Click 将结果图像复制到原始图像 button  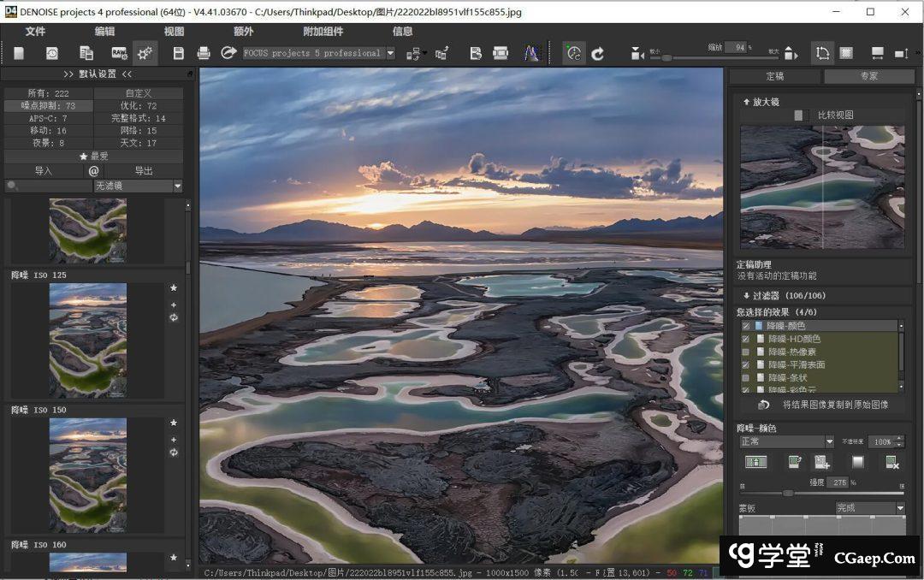click(835, 405)
